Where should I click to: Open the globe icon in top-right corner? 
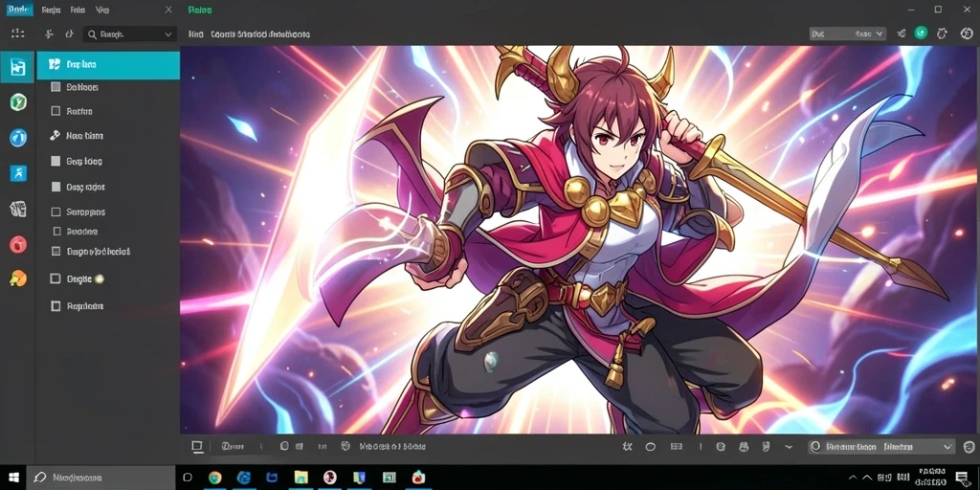[965, 33]
